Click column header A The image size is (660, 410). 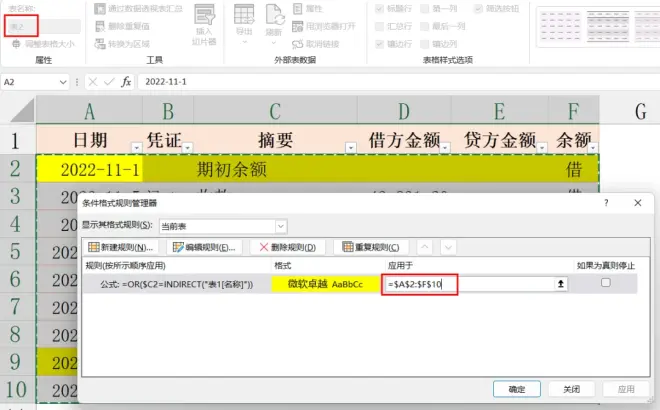coord(89,111)
